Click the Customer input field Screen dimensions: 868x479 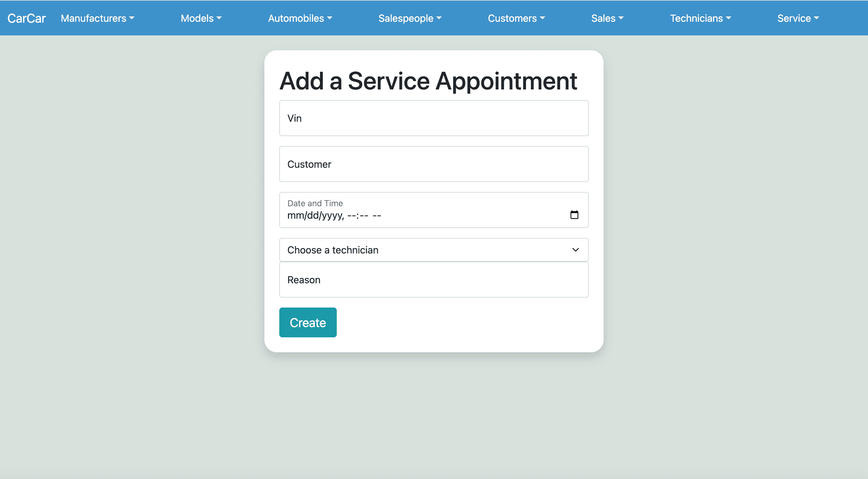(434, 164)
